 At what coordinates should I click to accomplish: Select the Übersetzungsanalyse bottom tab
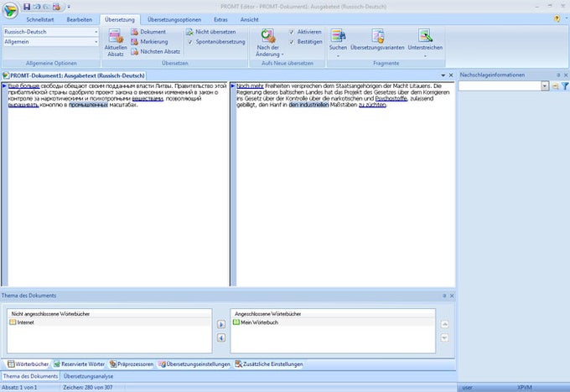click(x=88, y=376)
